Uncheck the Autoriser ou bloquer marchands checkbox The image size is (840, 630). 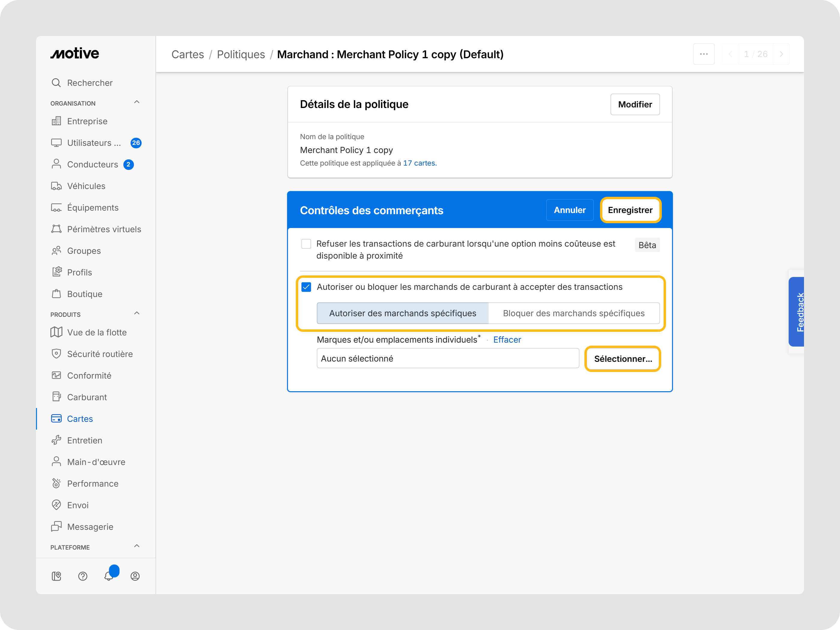306,287
